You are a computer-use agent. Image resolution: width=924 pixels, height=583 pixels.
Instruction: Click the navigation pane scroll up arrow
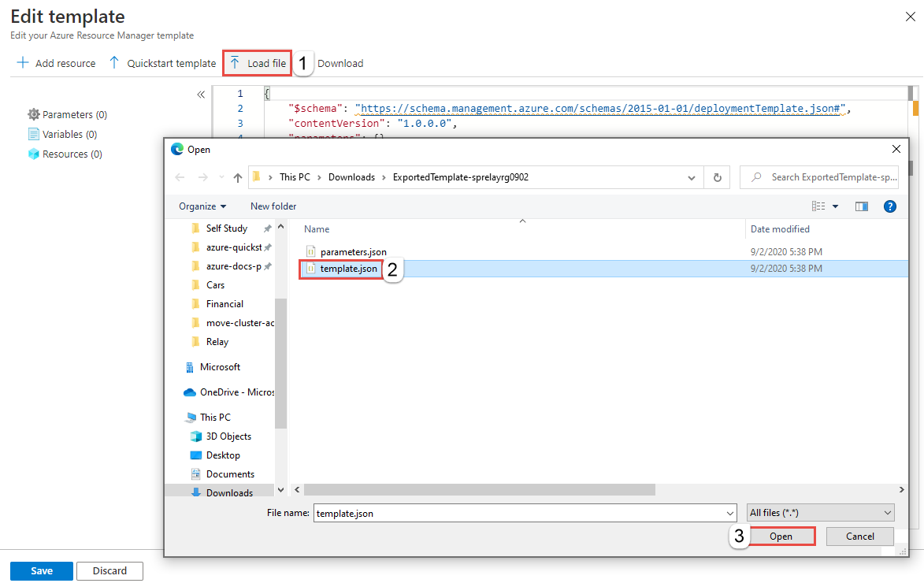click(280, 226)
